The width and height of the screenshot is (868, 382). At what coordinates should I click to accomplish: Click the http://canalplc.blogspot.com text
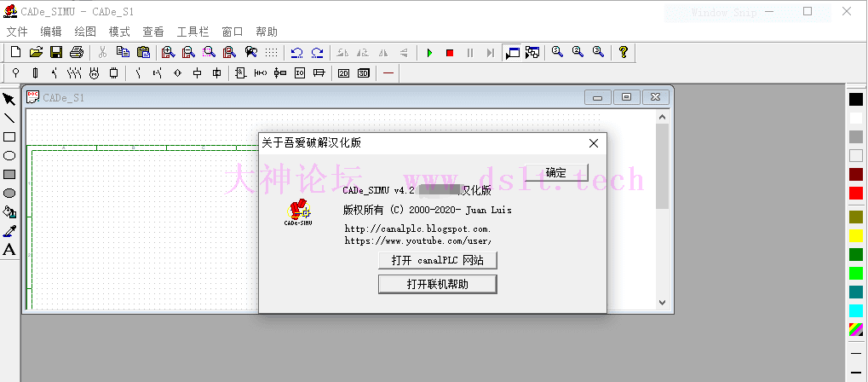[418, 229]
